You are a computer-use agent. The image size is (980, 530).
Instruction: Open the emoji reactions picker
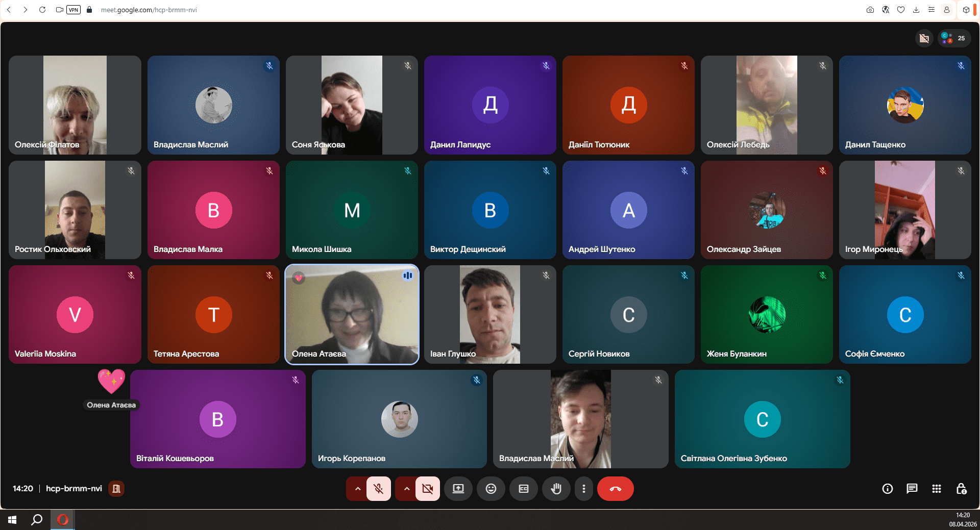tap(491, 489)
